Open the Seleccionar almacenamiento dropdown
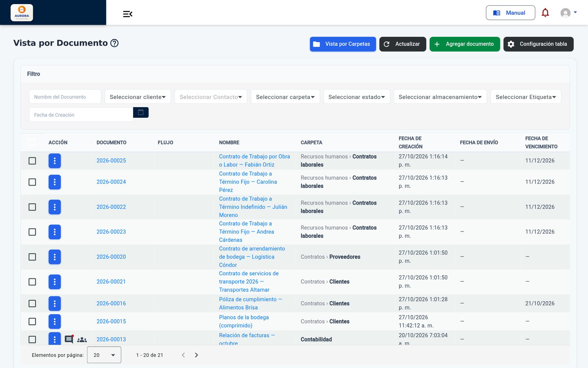Viewport: 588px width, 368px height. 440,97
